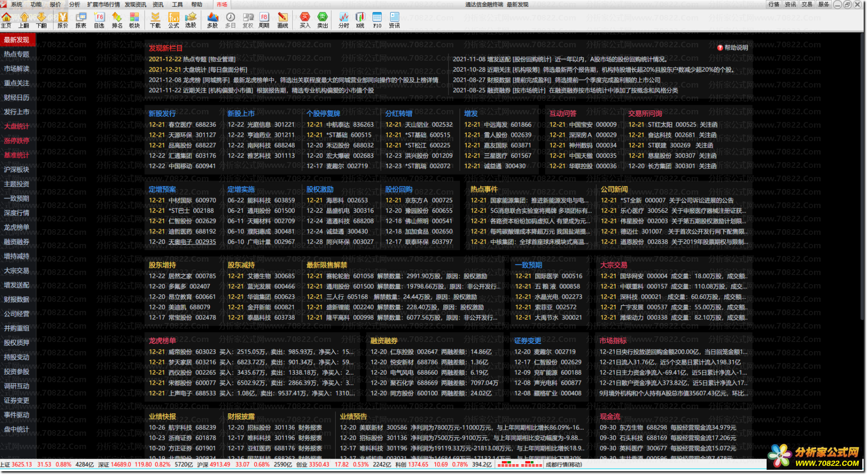This screenshot has height=475, width=868.
Task: Open the 分析 menu
Action: tap(75, 4)
